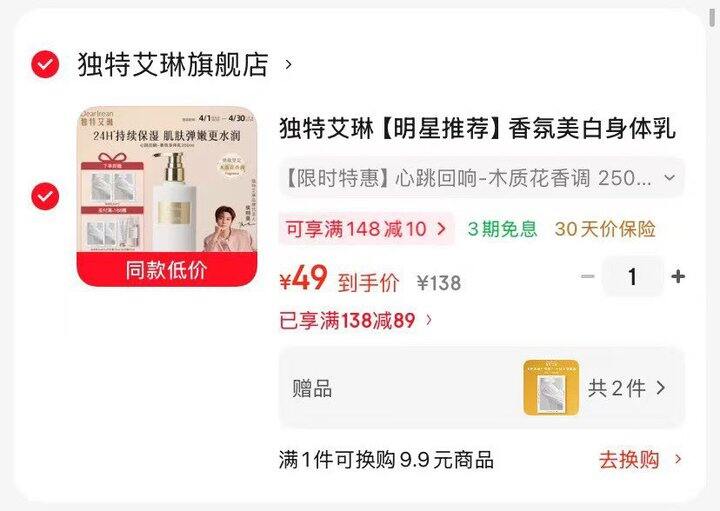720x511 pixels.
Task: View the 可享满148减10 coupon offer
Action: pyautogui.click(x=366, y=229)
